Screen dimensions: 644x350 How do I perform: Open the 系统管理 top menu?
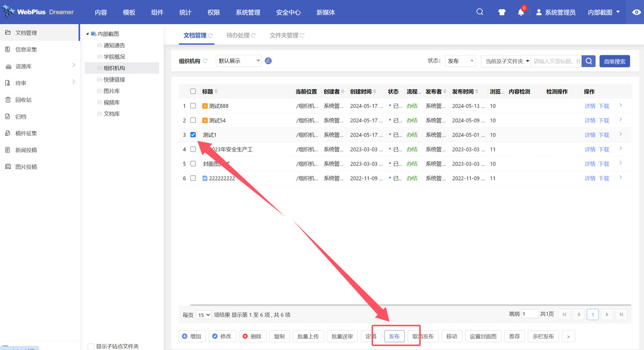click(248, 12)
